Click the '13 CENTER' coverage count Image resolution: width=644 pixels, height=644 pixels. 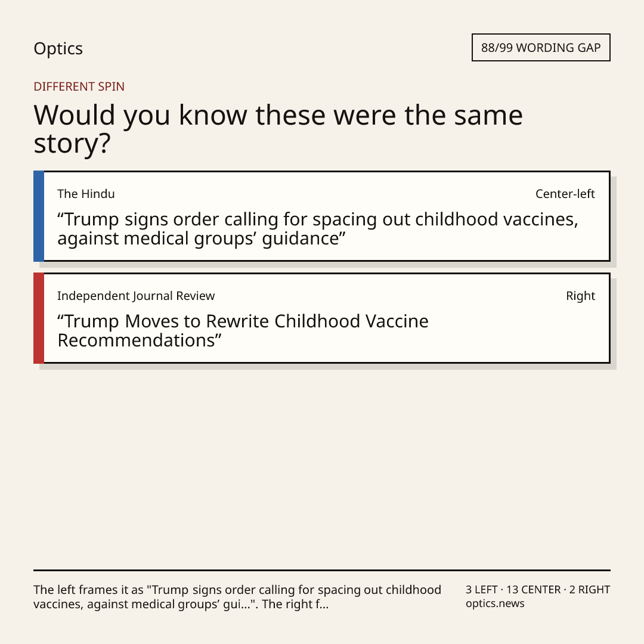[533, 590]
